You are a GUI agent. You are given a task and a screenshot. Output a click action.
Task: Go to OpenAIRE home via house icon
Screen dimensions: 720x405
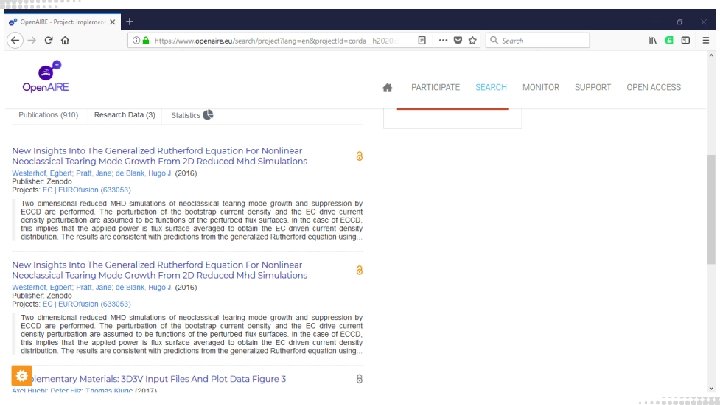pos(387,87)
